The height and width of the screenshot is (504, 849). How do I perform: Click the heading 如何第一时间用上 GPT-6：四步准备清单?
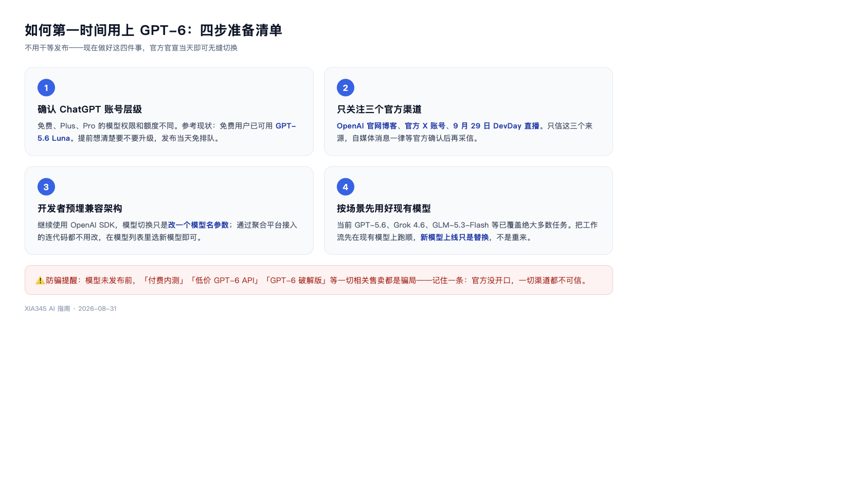coord(153,30)
